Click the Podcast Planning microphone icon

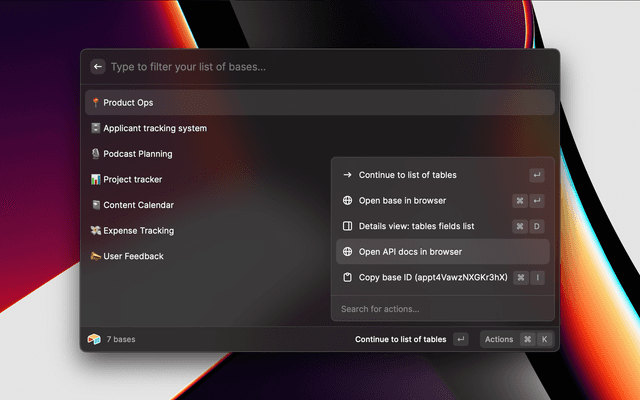96,154
